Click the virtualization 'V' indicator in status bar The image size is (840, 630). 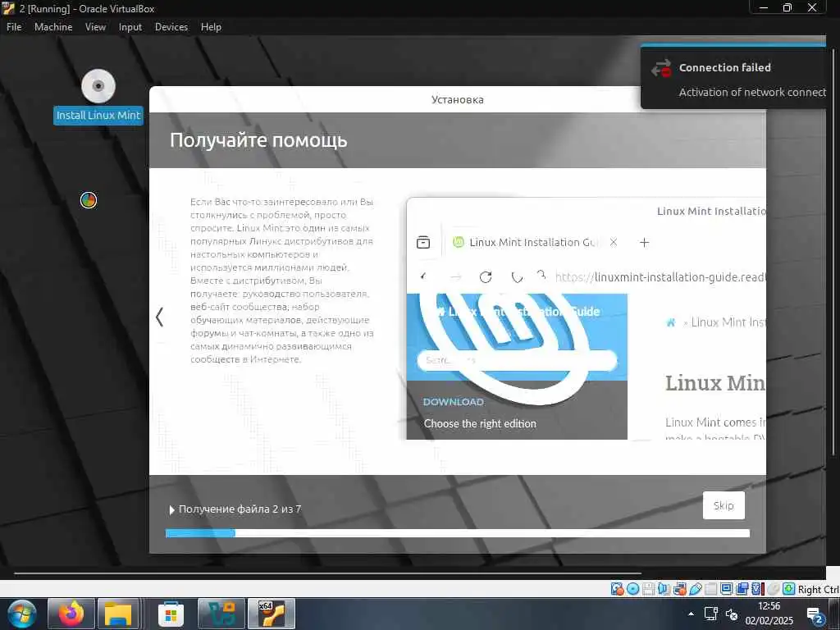pyautogui.click(x=757, y=589)
